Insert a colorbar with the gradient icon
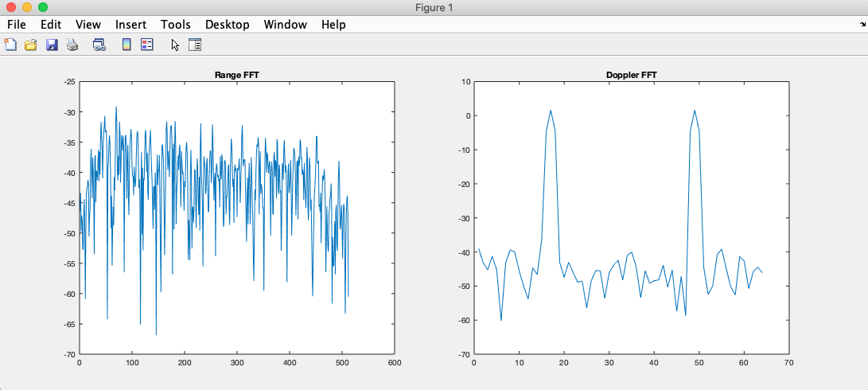Viewport: 868px width, 390px height. coord(127,45)
